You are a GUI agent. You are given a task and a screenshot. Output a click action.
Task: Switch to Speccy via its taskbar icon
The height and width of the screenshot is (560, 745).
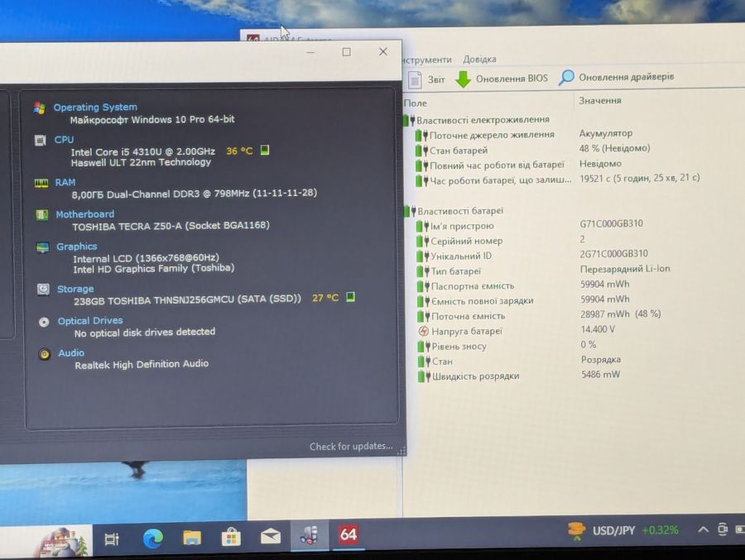pos(310,535)
